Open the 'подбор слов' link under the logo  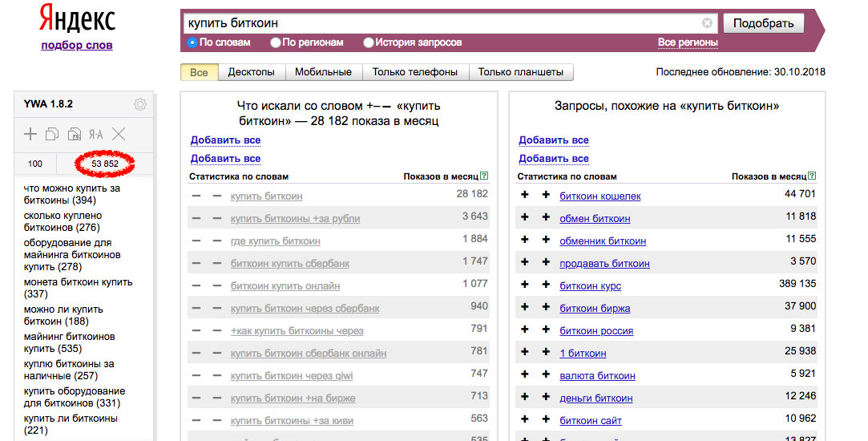coord(77,46)
